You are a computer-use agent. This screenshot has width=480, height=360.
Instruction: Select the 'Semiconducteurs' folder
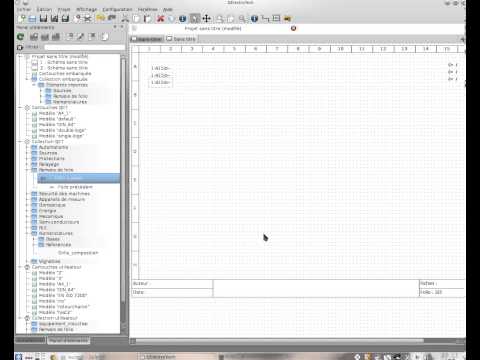coord(59,222)
